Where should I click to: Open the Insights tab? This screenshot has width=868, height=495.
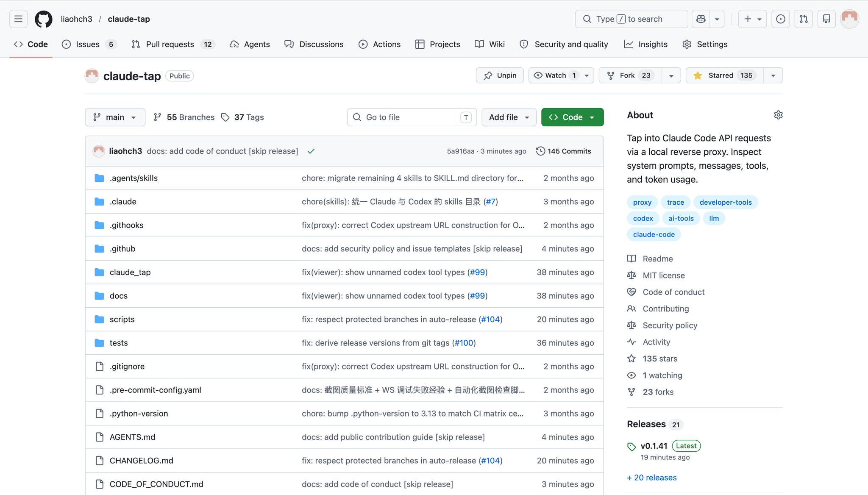pyautogui.click(x=645, y=44)
